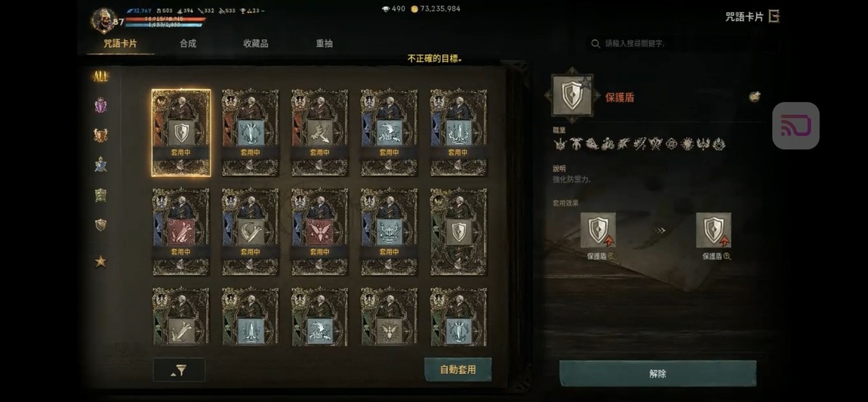
Task: Inspect the right 保護盾 effect magnifier
Action: tap(727, 256)
